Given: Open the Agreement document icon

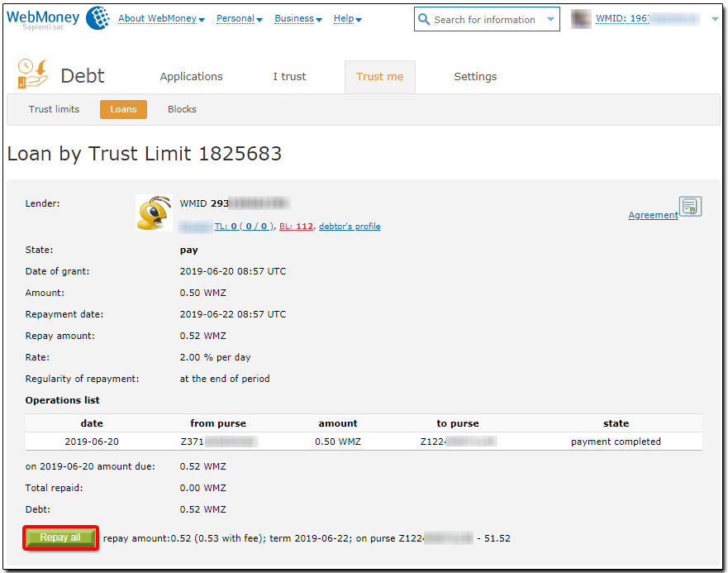Looking at the screenshot, I should tap(690, 207).
